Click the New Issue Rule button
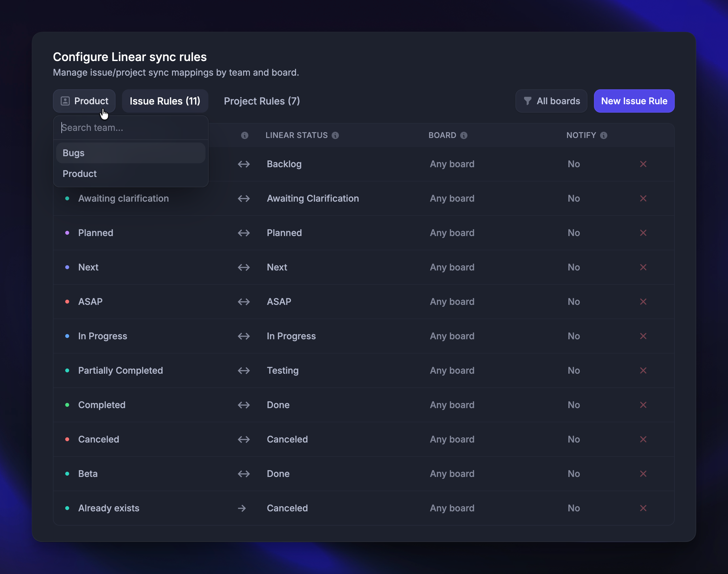728x574 pixels. click(634, 101)
